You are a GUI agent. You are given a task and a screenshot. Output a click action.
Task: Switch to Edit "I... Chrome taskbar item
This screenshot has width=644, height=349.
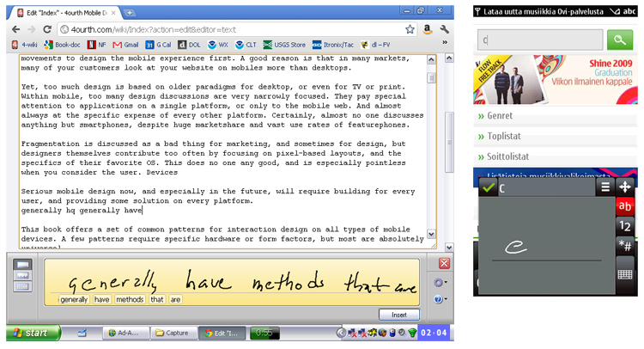[x=222, y=333]
